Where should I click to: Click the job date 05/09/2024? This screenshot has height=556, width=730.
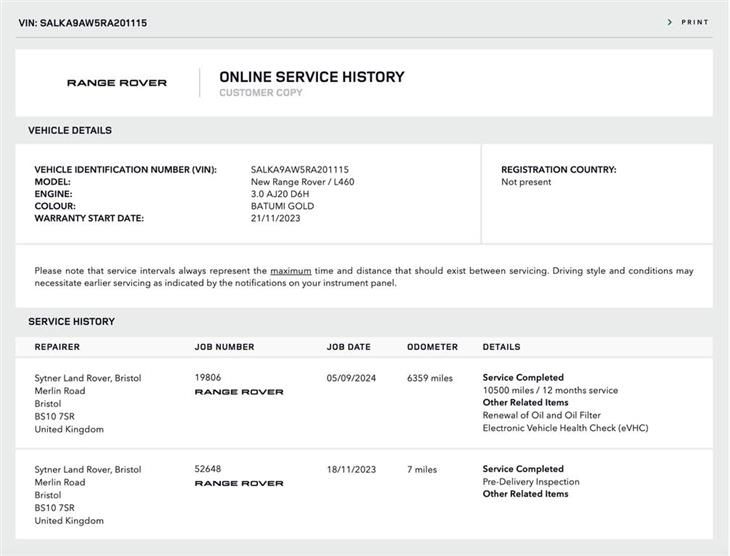click(x=351, y=378)
